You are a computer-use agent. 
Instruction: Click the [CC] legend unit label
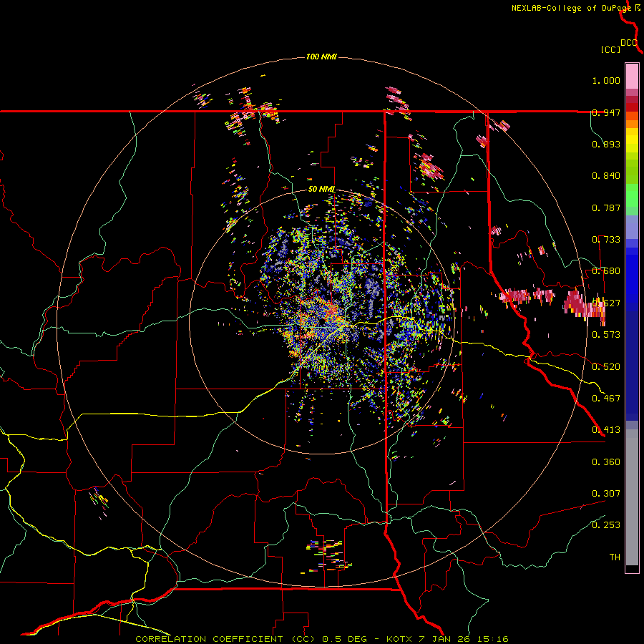[x=611, y=49]
